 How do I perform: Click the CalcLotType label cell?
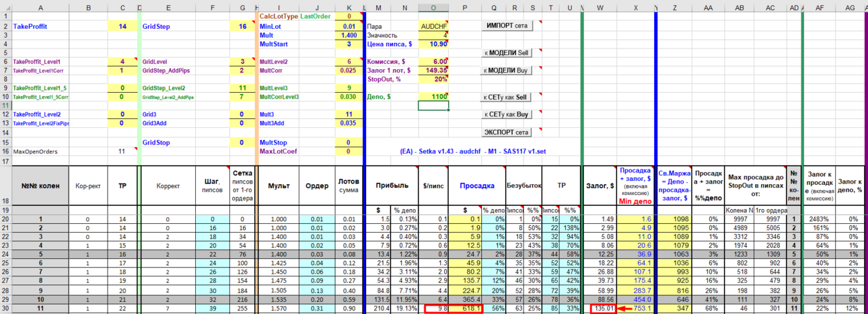point(279,16)
